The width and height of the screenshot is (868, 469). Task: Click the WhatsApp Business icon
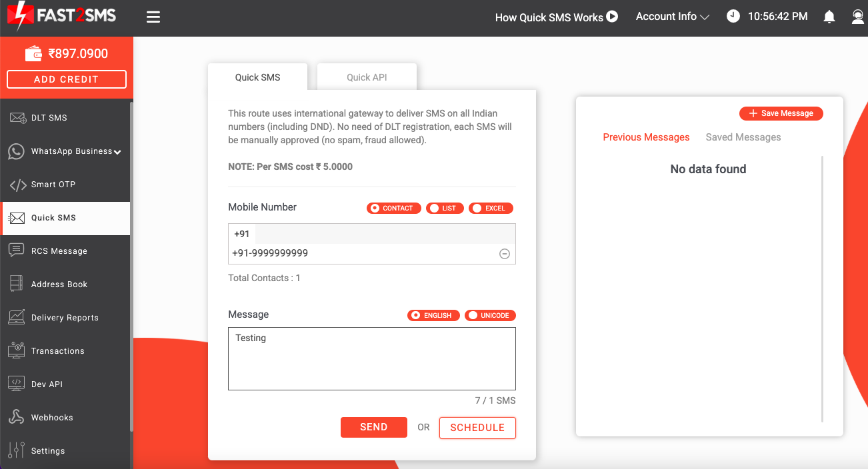point(16,151)
